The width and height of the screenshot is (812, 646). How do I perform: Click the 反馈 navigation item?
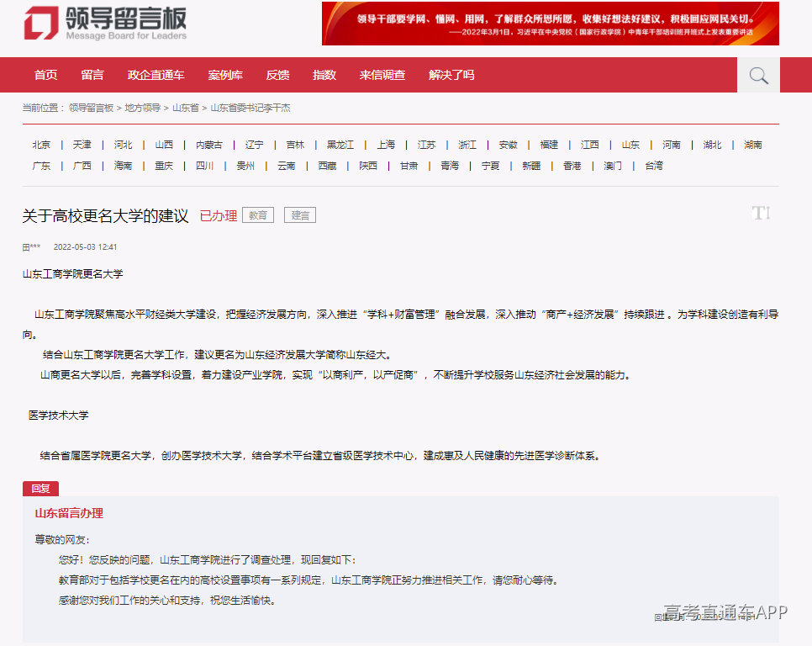(277, 75)
